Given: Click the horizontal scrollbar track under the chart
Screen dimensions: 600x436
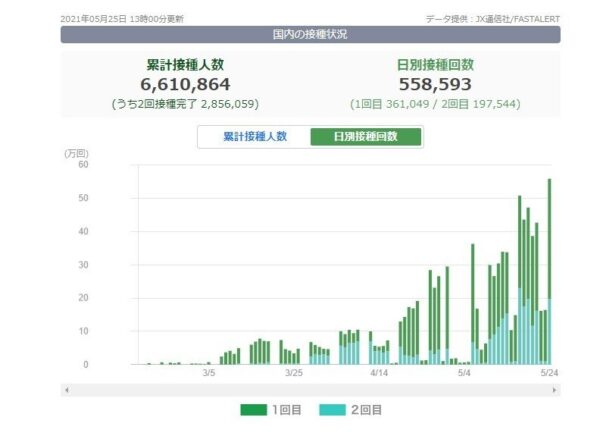Looking at the screenshot, I should tap(310, 389).
